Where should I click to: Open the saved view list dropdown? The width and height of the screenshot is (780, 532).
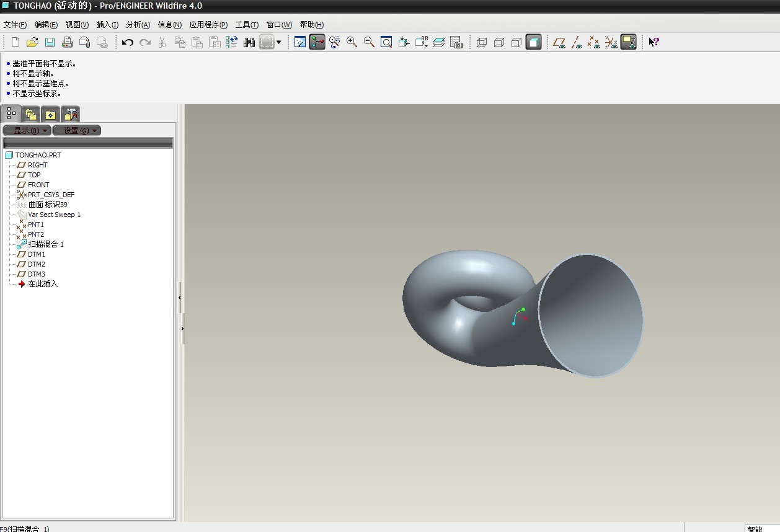tap(422, 42)
